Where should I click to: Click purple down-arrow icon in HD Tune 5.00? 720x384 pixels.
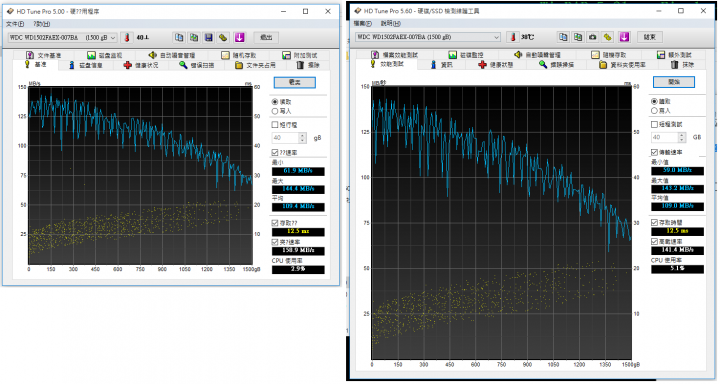239,38
